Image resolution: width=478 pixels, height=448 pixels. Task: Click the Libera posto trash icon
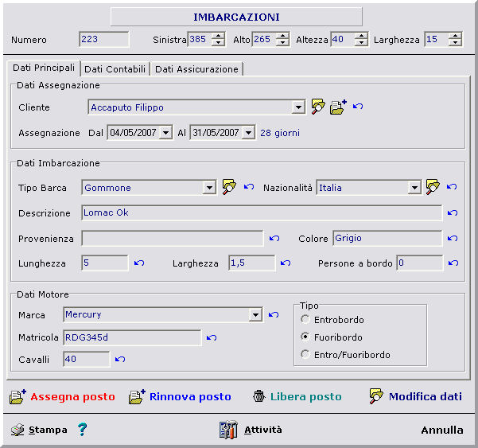pyautogui.click(x=258, y=396)
